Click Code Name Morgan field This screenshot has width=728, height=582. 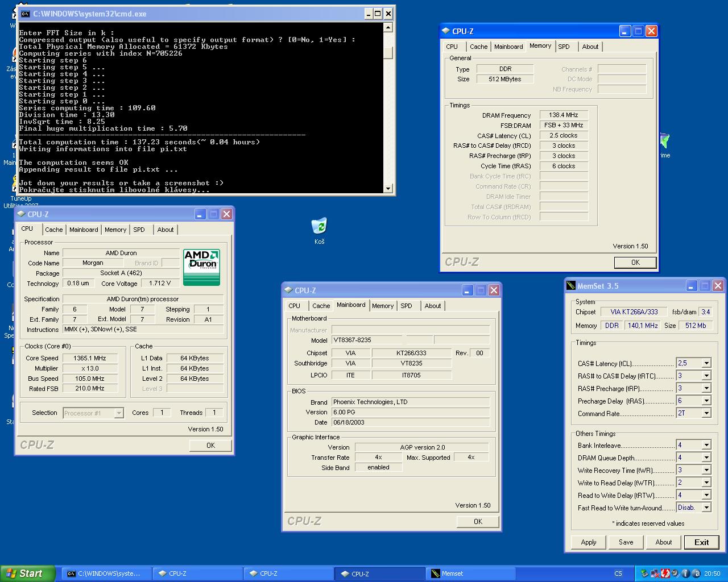pyautogui.click(x=93, y=263)
